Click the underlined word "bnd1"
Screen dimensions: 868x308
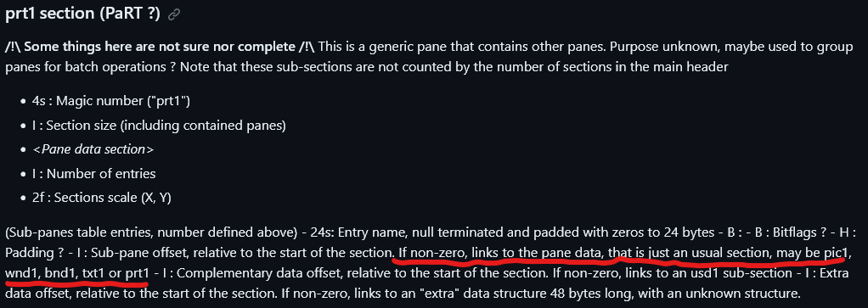coord(61,272)
